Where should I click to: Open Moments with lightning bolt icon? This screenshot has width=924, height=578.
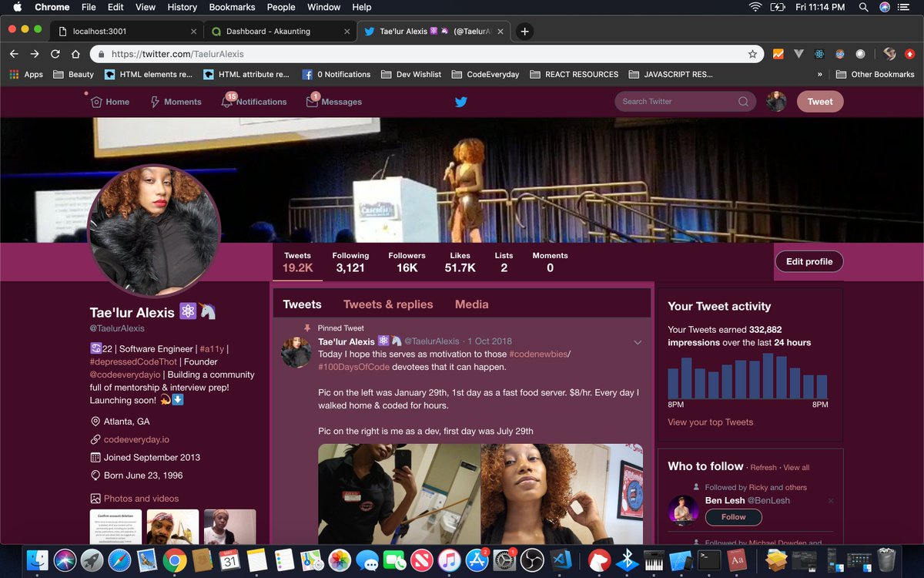(155, 102)
